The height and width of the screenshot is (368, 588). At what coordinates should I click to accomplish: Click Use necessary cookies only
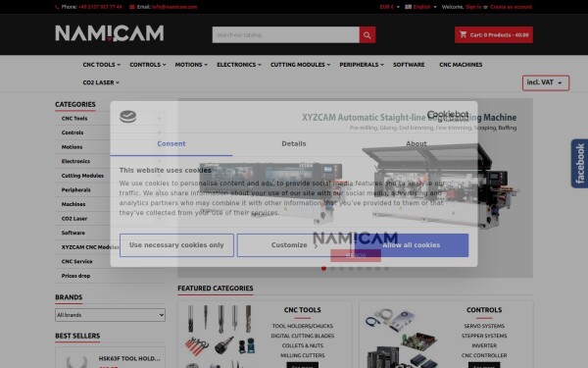176,245
